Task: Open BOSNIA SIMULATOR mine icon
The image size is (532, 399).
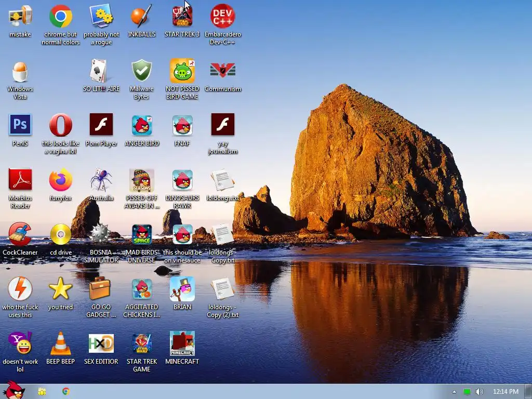Action: pos(99,233)
